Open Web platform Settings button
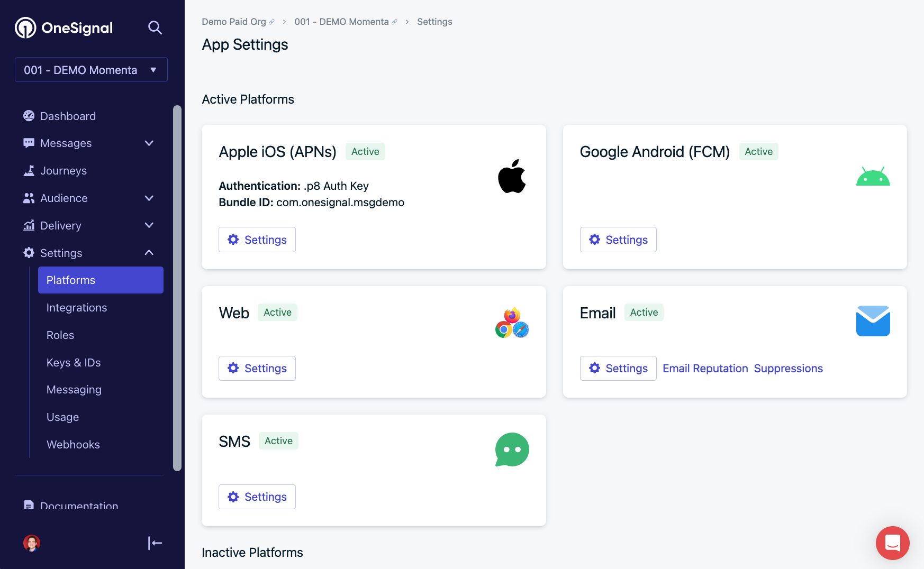The height and width of the screenshot is (569, 924). coord(257,369)
